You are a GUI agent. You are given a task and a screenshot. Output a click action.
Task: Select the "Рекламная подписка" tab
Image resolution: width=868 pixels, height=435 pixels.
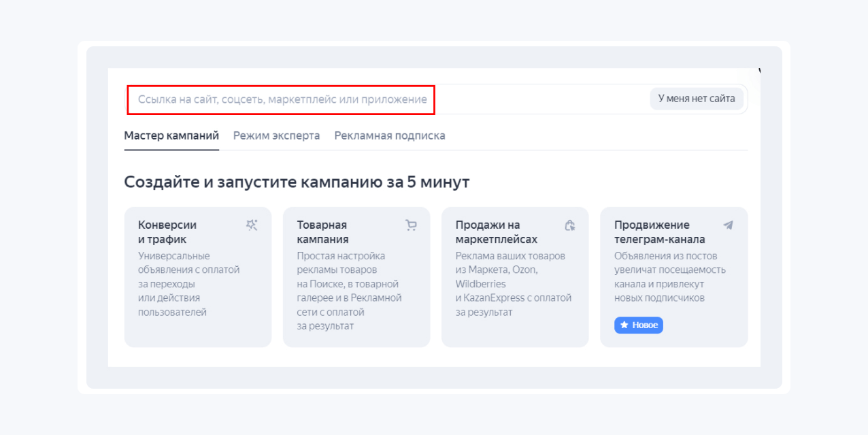point(390,135)
